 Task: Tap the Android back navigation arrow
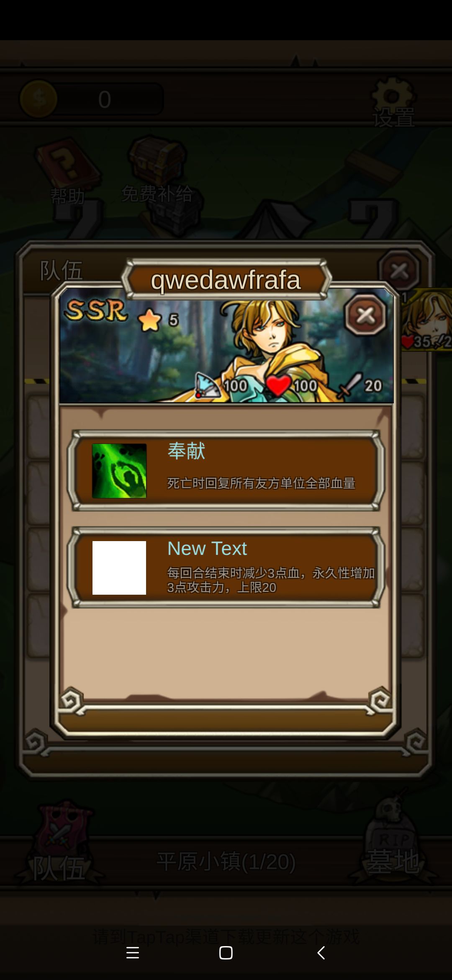[x=321, y=953]
